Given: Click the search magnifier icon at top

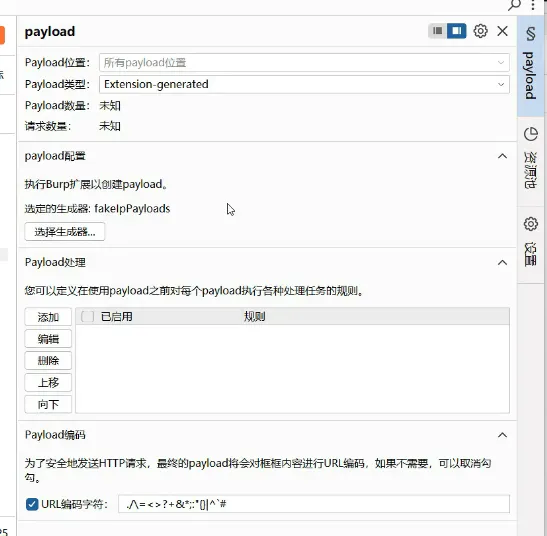Looking at the screenshot, I should 514,5.
